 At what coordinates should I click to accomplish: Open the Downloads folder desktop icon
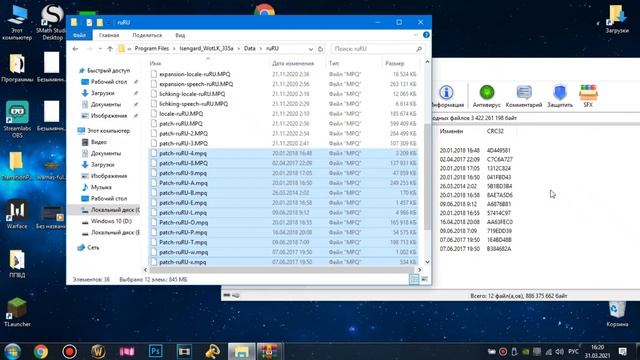[617, 18]
